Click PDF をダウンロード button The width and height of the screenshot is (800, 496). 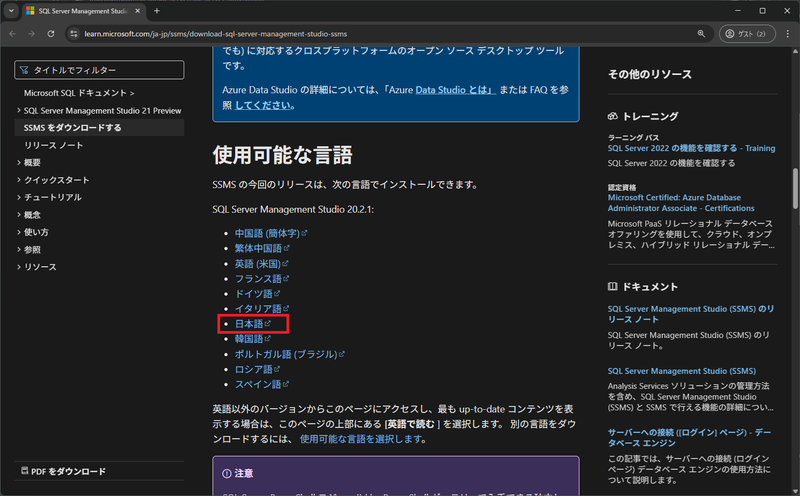[x=63, y=471]
